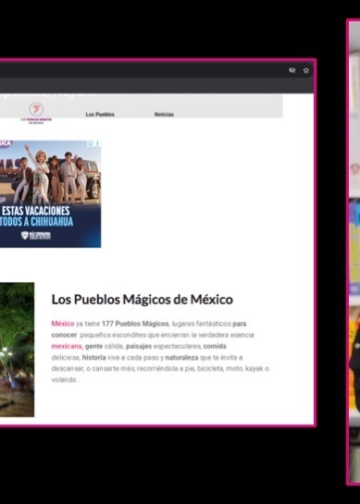Open the Estas Vacaciones Todos a Chihuahua ad
This screenshot has height=504, width=360.
(x=50, y=194)
